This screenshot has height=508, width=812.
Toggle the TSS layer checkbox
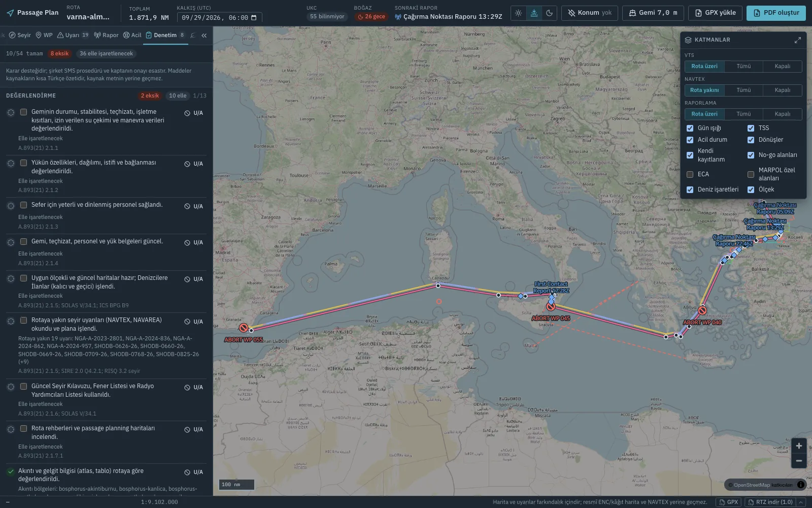tap(751, 128)
